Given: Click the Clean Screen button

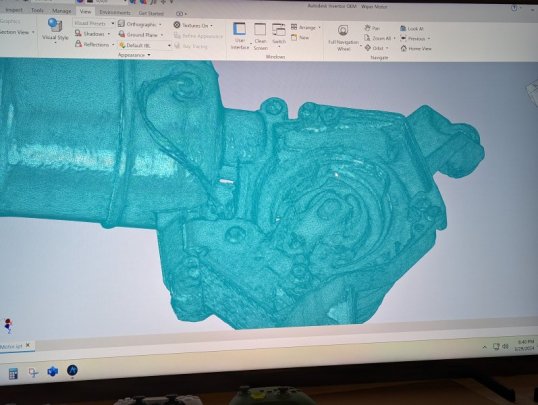Looking at the screenshot, I should pyautogui.click(x=260, y=36).
